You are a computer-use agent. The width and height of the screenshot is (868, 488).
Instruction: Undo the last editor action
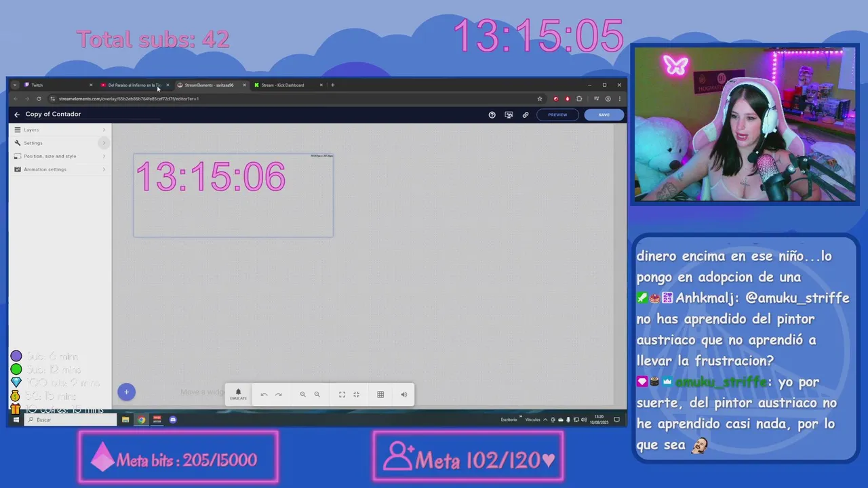coord(264,394)
